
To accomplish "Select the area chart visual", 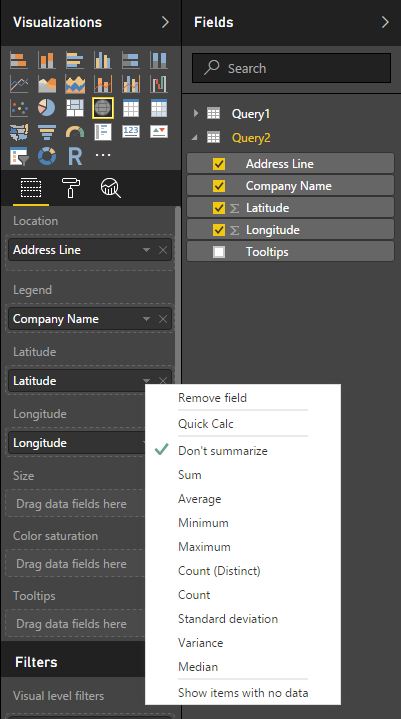I will point(47,84).
